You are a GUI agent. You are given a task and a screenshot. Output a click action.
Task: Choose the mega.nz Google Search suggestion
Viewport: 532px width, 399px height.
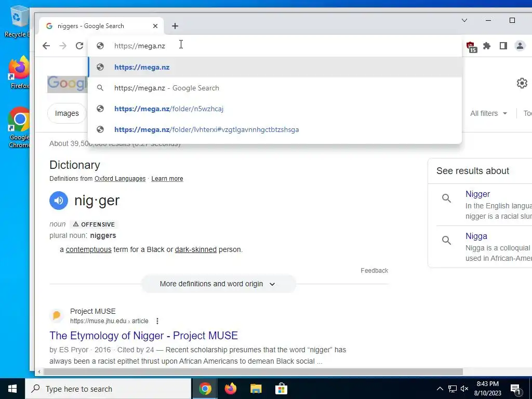(275, 88)
